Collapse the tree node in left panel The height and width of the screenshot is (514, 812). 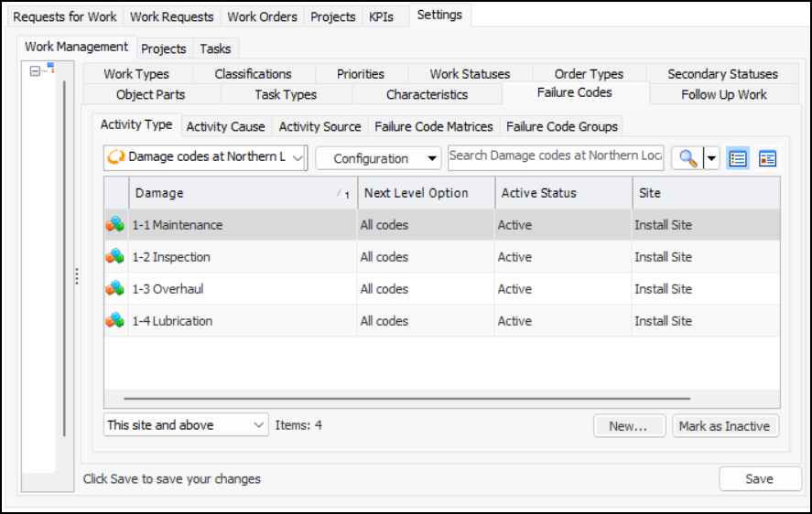[35, 70]
